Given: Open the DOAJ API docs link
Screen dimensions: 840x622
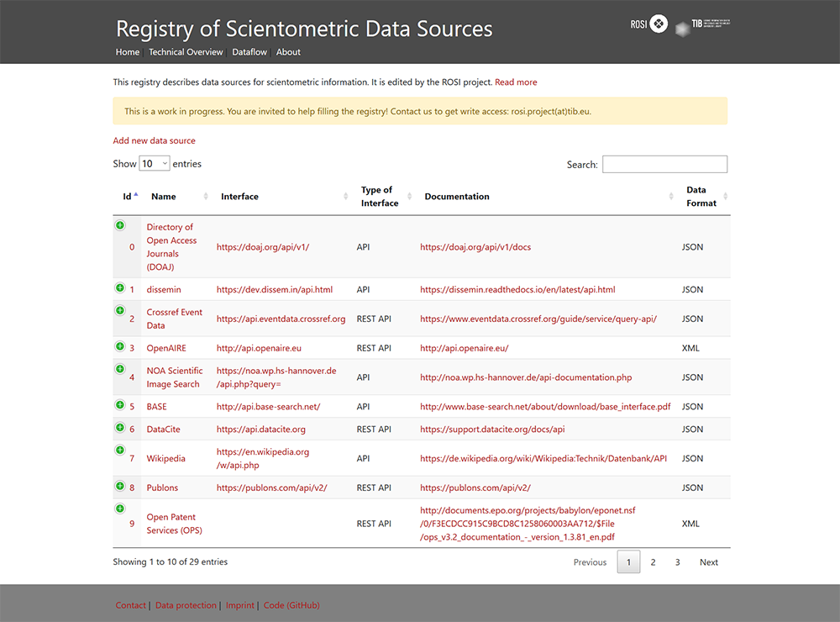Looking at the screenshot, I should point(475,247).
